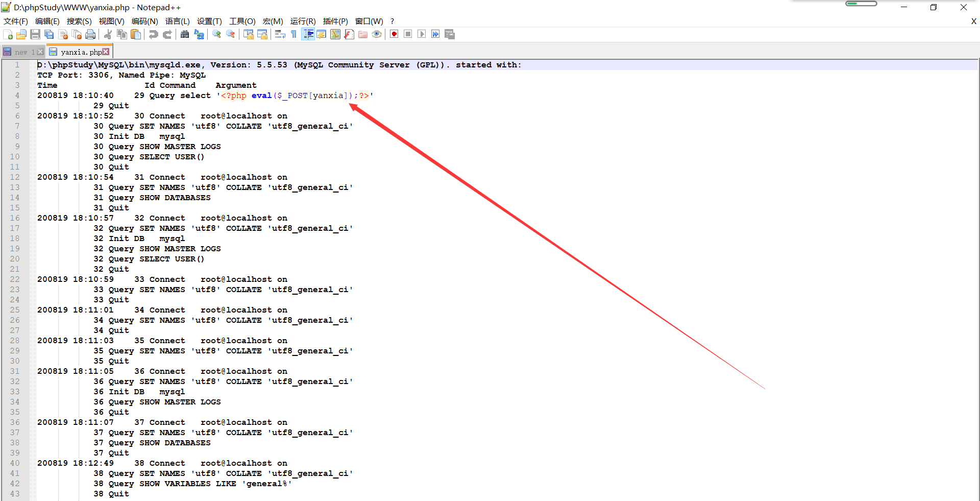Click 'SHOW MASTER LOGS' on line 34
The image size is (980, 501).
tap(180, 402)
